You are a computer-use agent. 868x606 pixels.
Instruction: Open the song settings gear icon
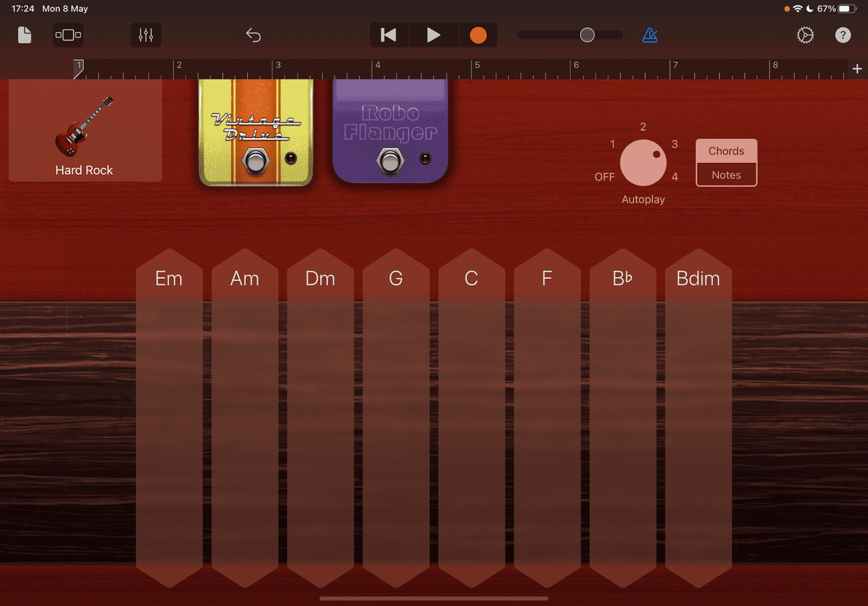pyautogui.click(x=805, y=35)
